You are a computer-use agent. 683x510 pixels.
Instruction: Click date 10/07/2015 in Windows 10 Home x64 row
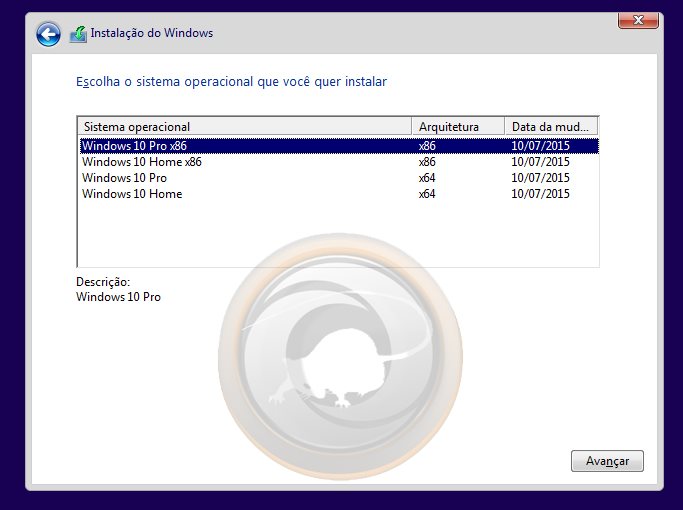click(x=540, y=194)
